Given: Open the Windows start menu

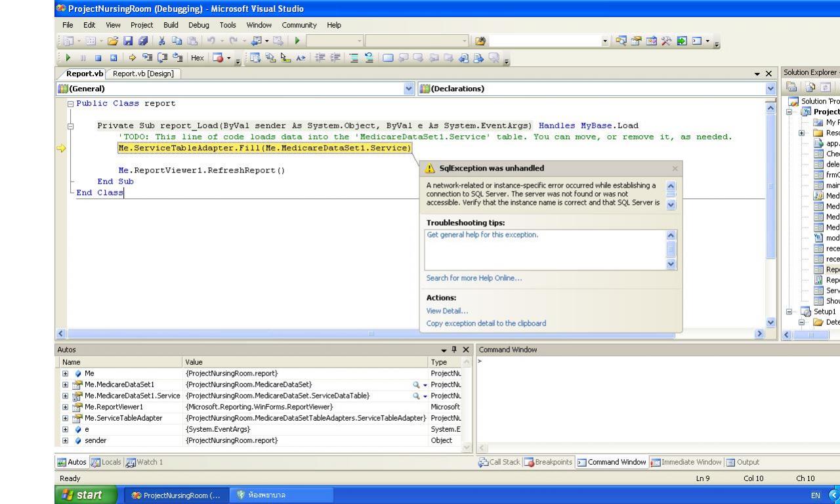Looking at the screenshot, I should click(87, 495).
